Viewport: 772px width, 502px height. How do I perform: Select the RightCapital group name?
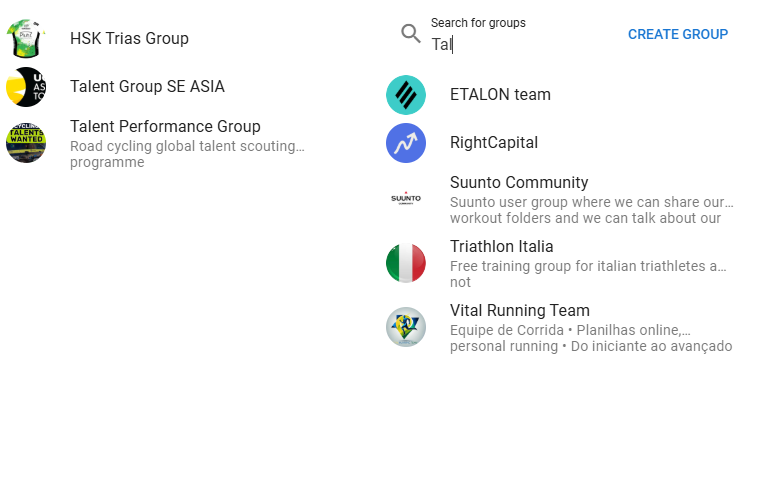tap(494, 143)
